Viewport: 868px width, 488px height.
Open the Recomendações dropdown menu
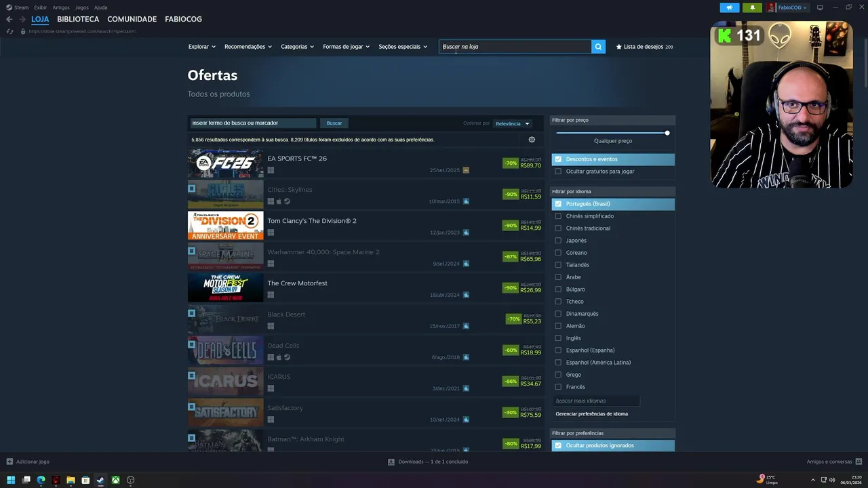[x=248, y=47]
